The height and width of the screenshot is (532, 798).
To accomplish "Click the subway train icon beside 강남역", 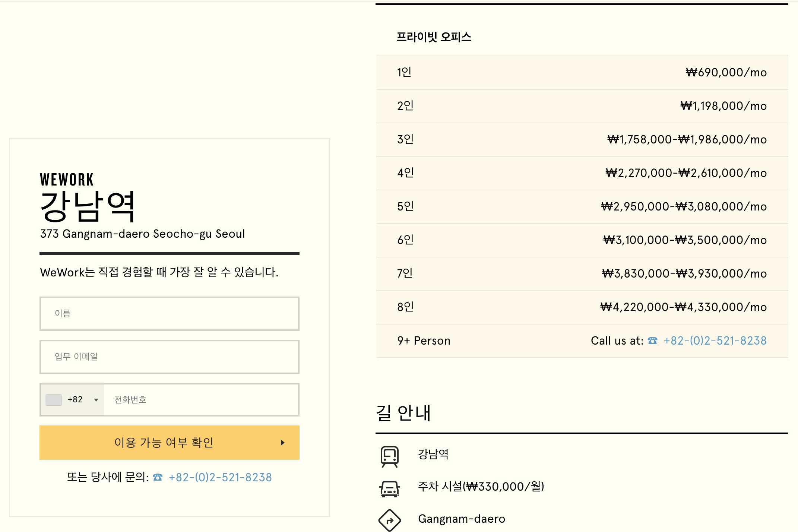I will pos(390,456).
